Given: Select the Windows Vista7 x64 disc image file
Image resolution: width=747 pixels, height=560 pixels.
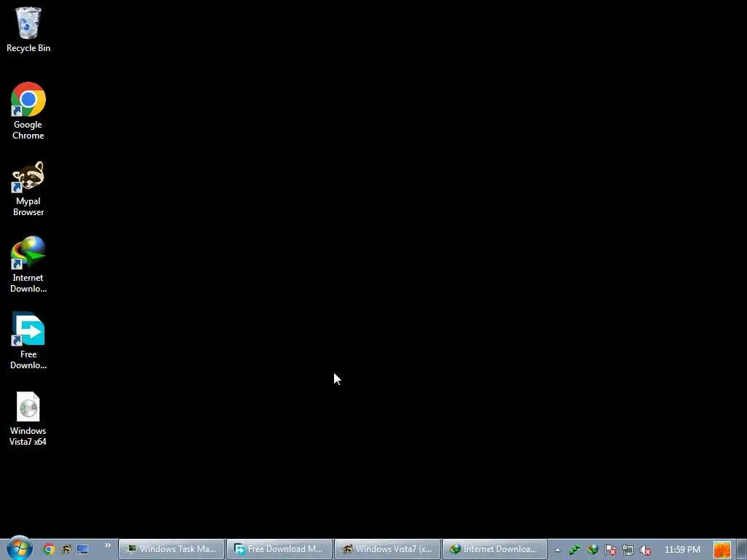Looking at the screenshot, I should [28, 419].
